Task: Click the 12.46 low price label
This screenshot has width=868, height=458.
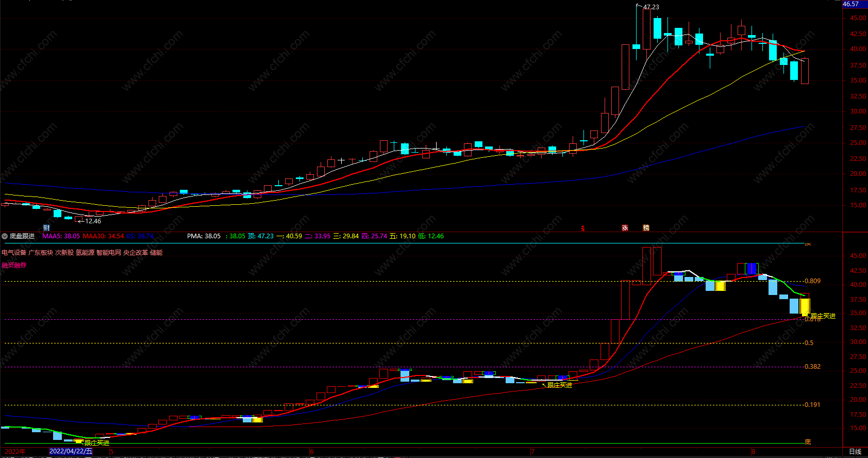Action: tap(93, 221)
